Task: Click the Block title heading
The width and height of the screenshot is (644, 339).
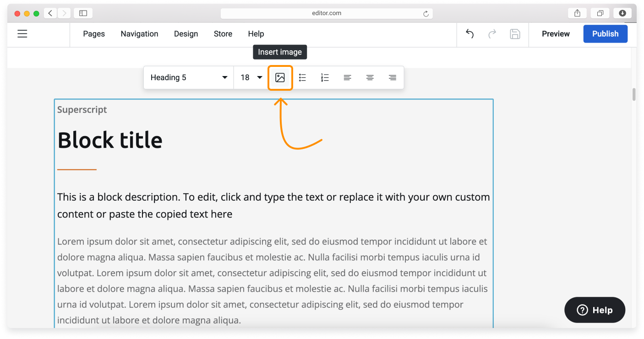Action: click(x=110, y=140)
